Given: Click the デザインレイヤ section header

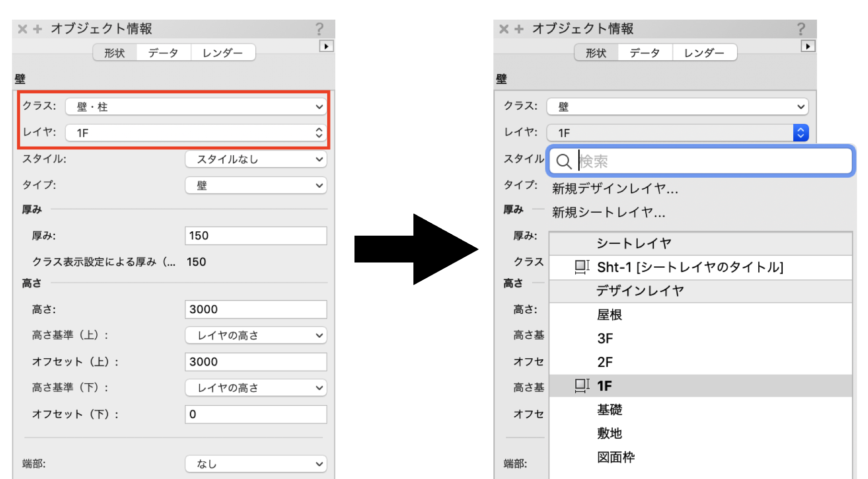Looking at the screenshot, I should [x=700, y=291].
